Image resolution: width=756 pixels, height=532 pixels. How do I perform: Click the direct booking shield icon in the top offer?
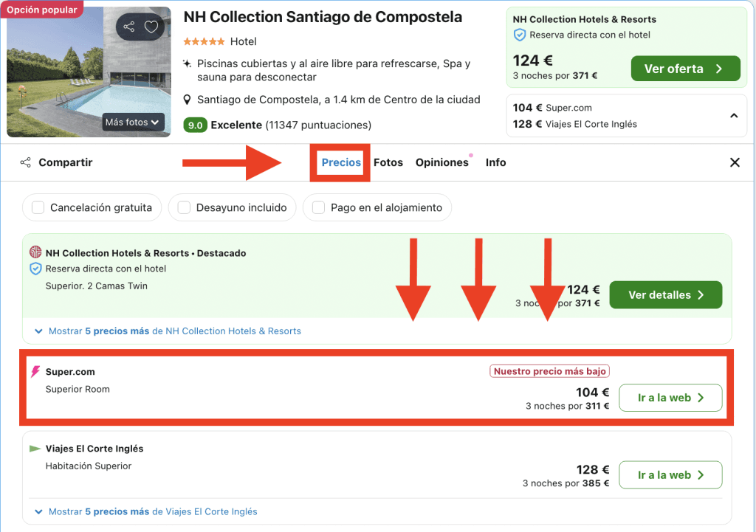pos(520,35)
